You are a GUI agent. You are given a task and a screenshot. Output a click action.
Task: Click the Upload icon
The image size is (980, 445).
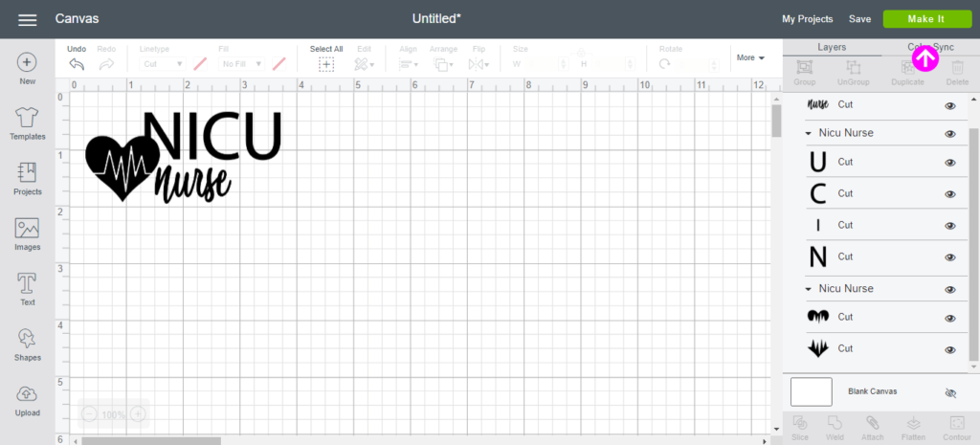[x=27, y=395]
